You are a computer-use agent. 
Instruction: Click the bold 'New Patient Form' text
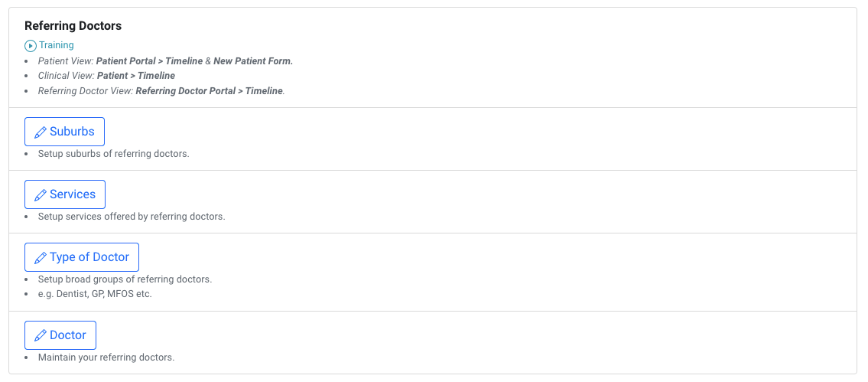(x=253, y=60)
